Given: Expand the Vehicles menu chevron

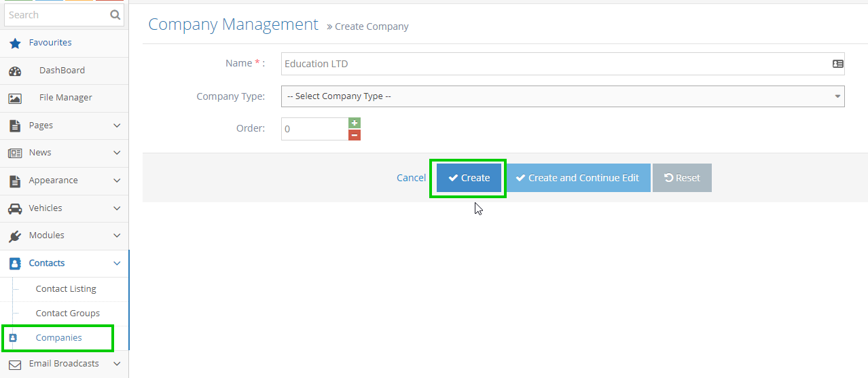Looking at the screenshot, I should 117,208.
